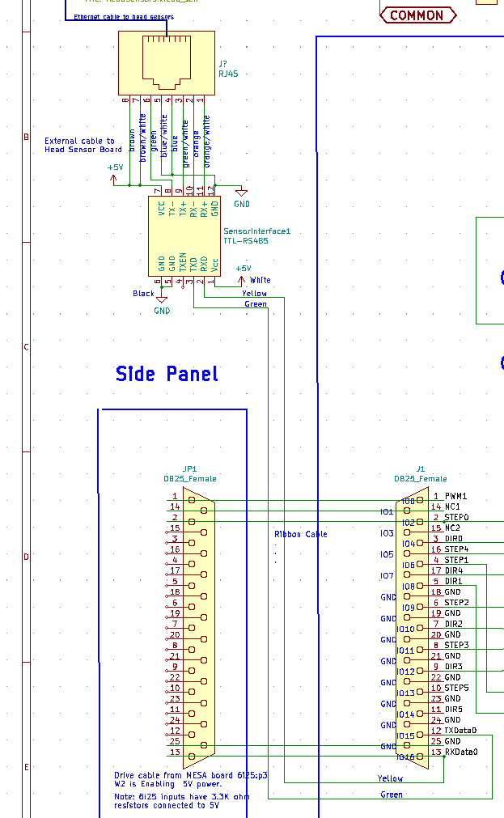Click the 'STEP3' pin label
504x818 pixels.
pyautogui.click(x=456, y=645)
